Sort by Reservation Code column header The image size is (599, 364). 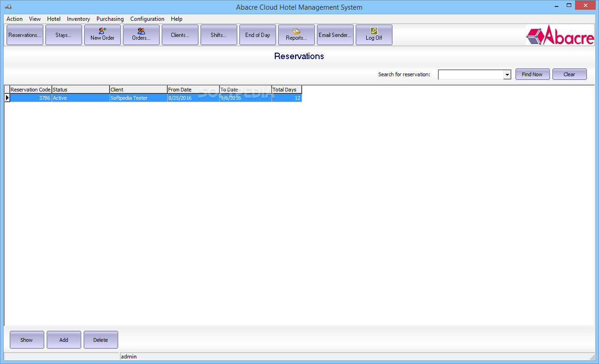pyautogui.click(x=30, y=90)
